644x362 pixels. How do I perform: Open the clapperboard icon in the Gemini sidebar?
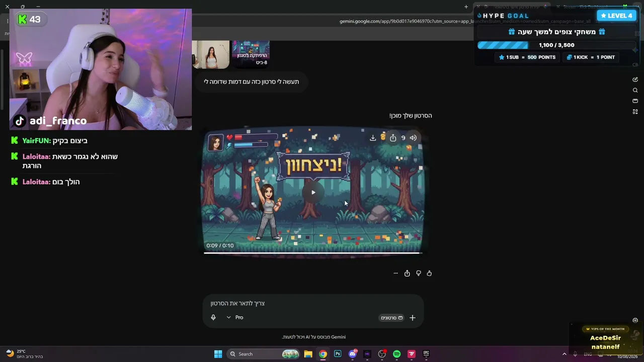click(x=635, y=101)
